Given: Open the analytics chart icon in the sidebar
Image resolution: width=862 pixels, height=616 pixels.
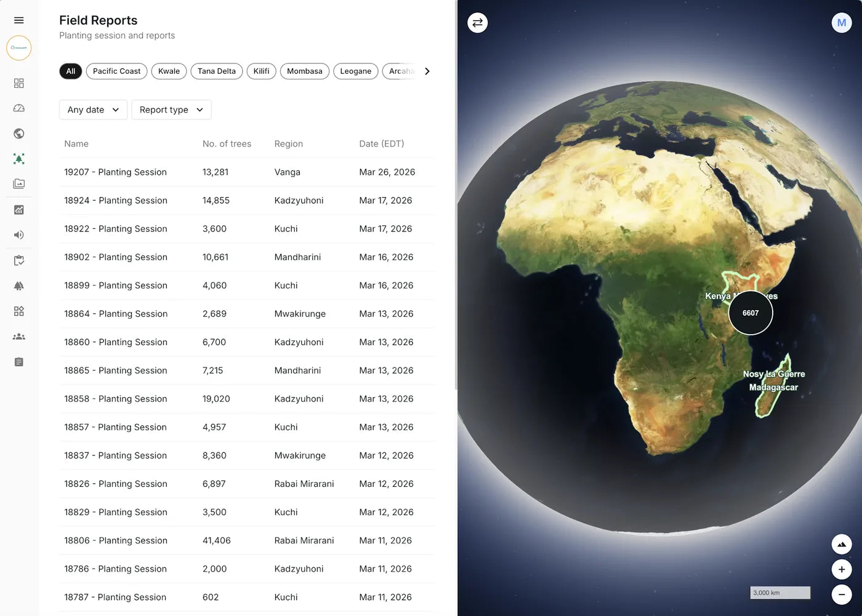Looking at the screenshot, I should pyautogui.click(x=19, y=210).
